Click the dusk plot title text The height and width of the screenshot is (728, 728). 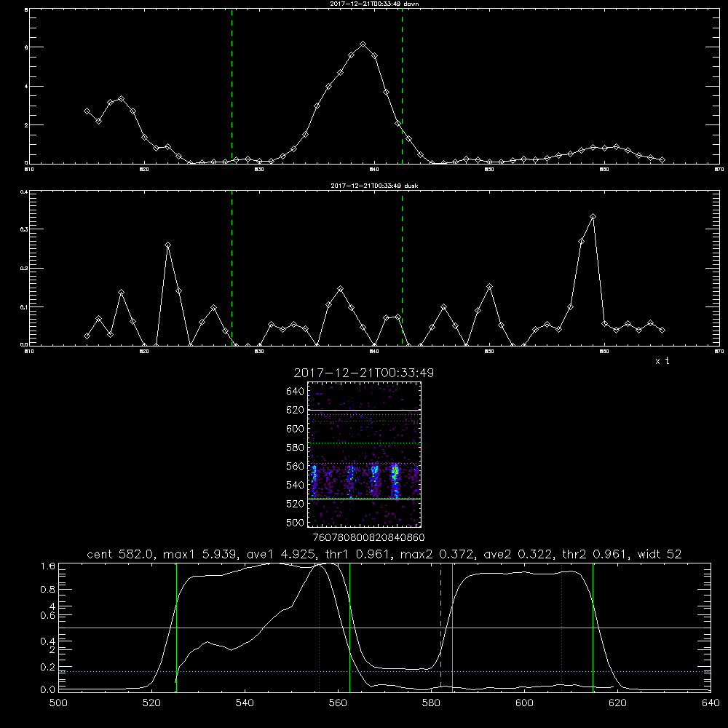tap(374, 186)
